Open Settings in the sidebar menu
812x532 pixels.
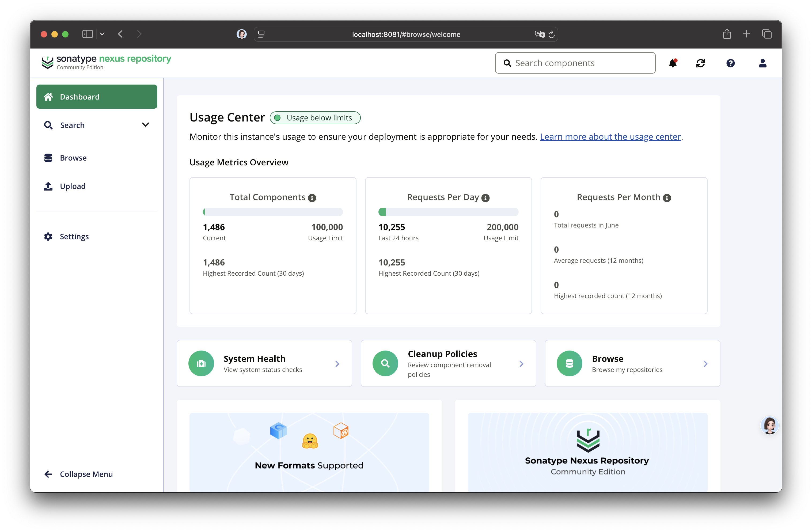click(97, 237)
